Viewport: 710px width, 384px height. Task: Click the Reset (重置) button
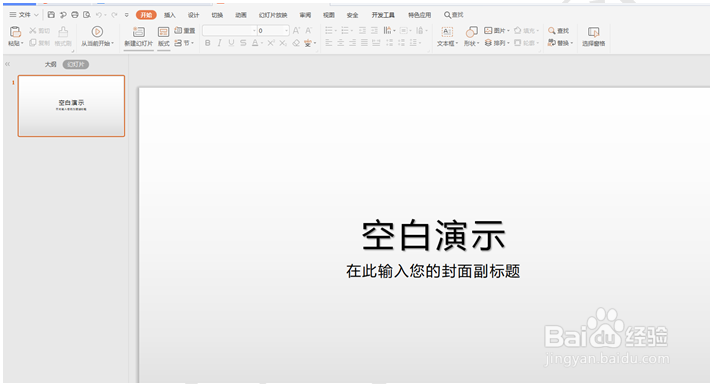click(x=185, y=30)
